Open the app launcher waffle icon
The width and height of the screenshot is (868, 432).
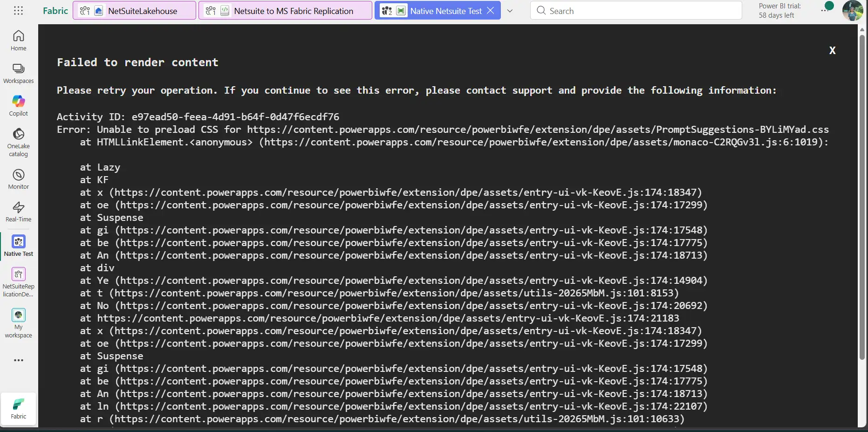pos(18,11)
